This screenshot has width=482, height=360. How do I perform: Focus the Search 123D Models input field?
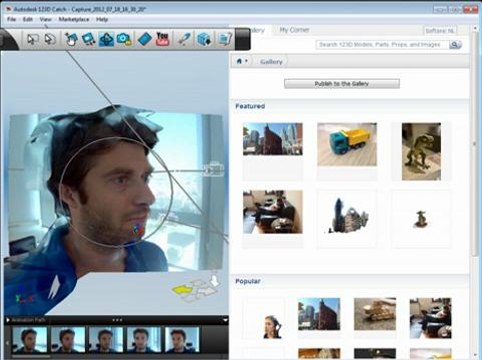pos(382,45)
